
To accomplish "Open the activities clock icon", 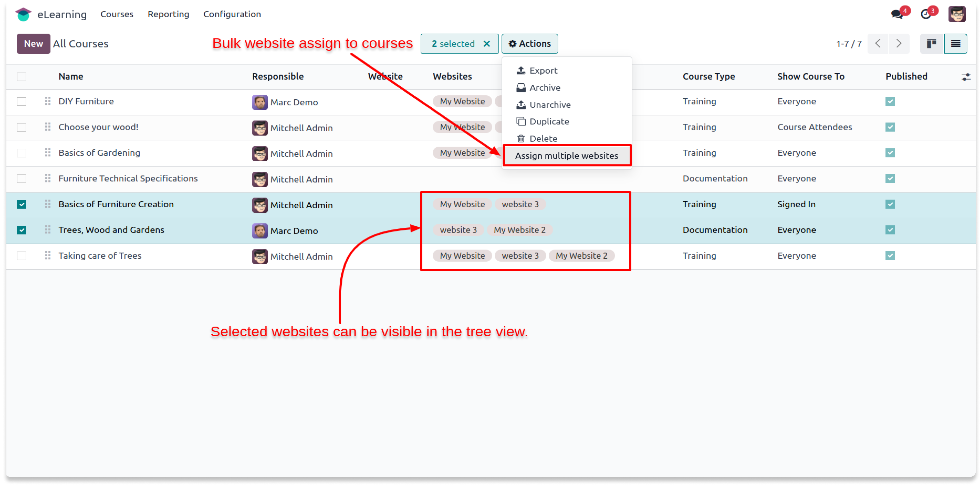I will coord(926,14).
